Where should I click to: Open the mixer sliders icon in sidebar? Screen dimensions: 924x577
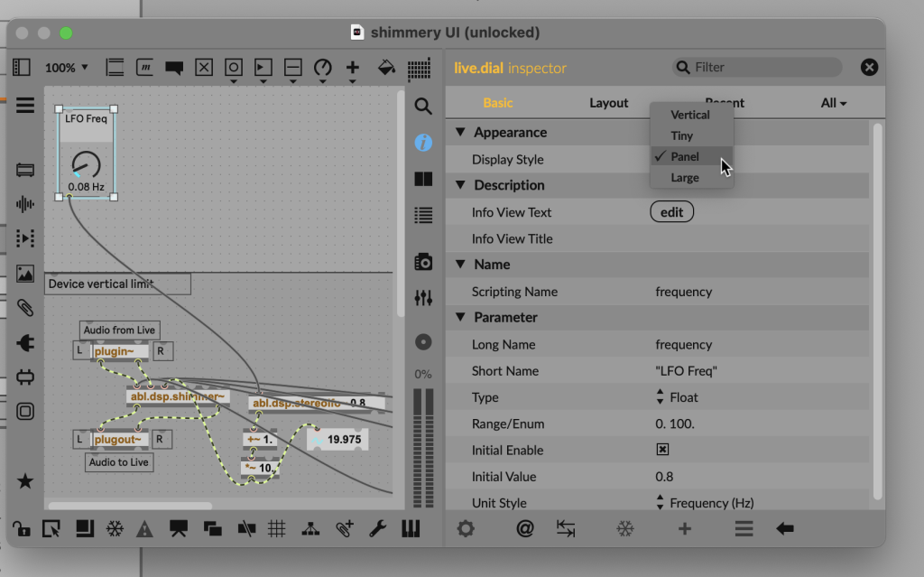point(422,298)
